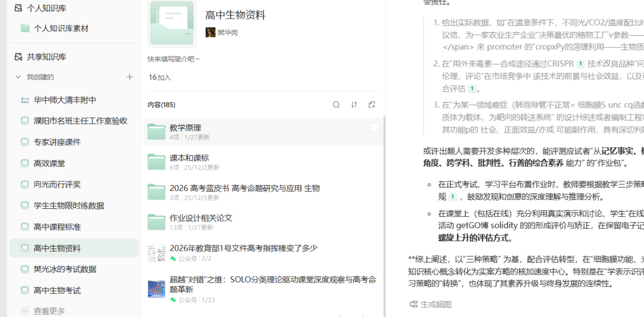Open the 高中生物考试 knowledge base
This screenshot has width=644, height=317.
(74, 291)
